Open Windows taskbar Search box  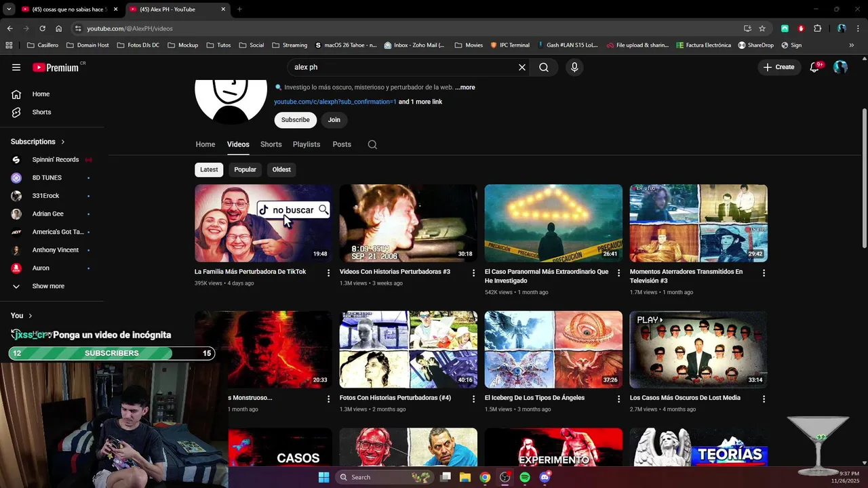point(384,477)
